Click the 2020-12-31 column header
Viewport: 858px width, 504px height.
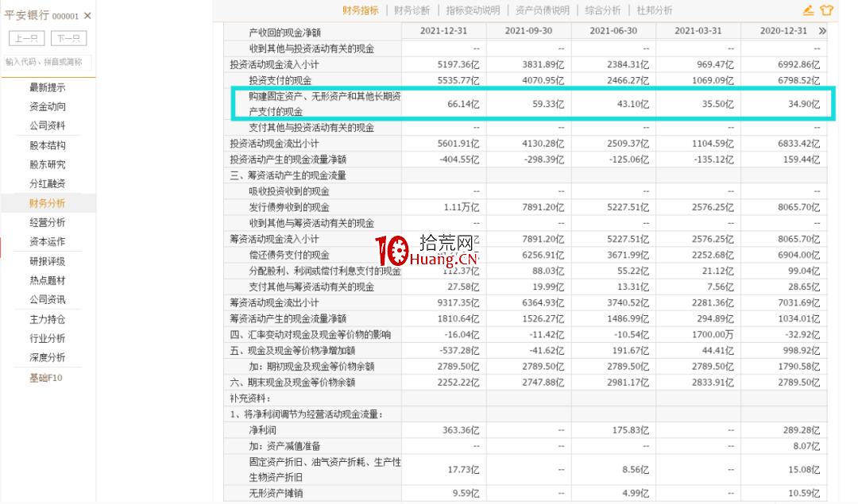[783, 31]
